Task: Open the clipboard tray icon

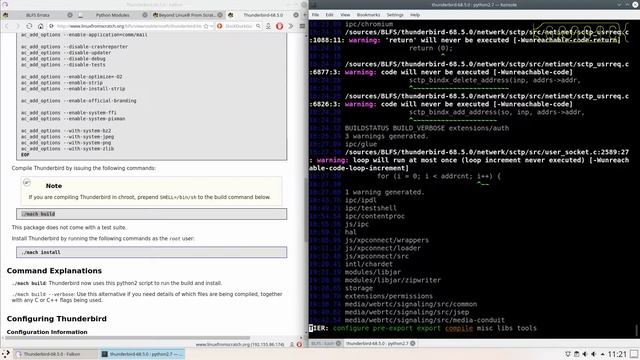Action: click(576, 354)
